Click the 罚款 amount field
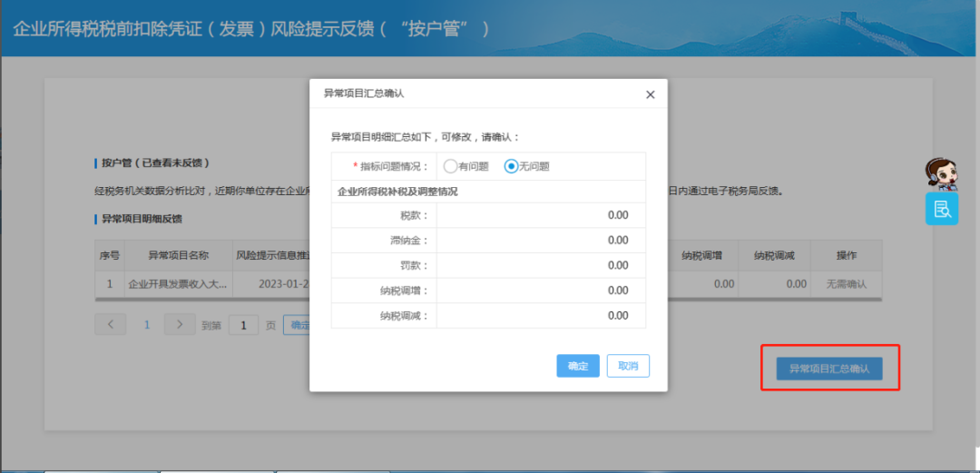The width and height of the screenshot is (980, 473). click(541, 265)
